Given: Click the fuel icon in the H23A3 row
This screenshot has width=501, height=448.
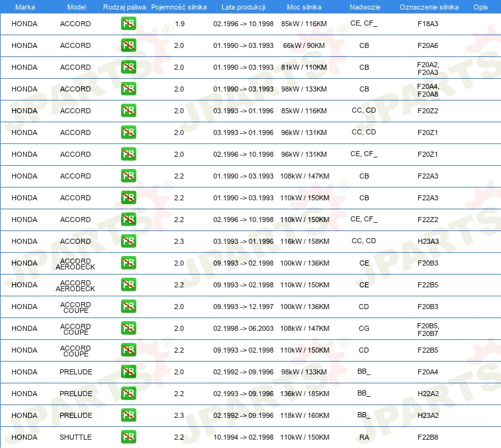Looking at the screenshot, I should 128,241.
